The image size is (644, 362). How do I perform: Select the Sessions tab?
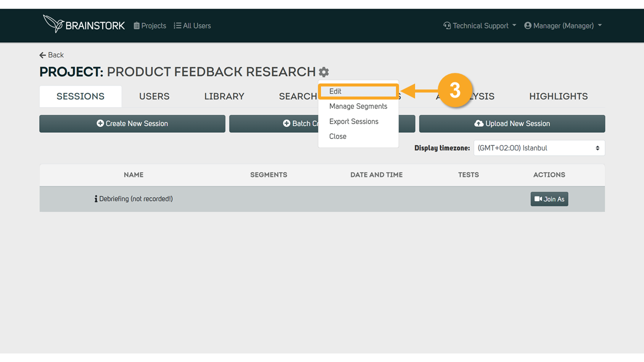coord(80,97)
